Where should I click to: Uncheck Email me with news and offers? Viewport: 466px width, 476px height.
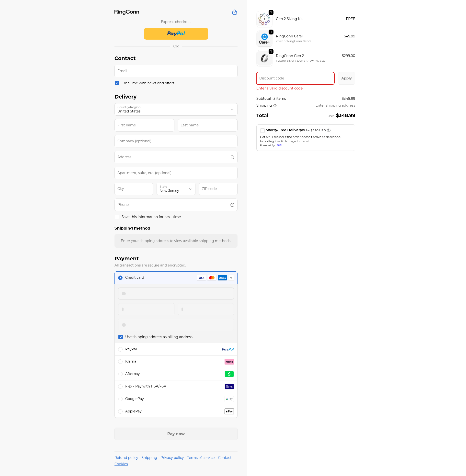[117, 83]
